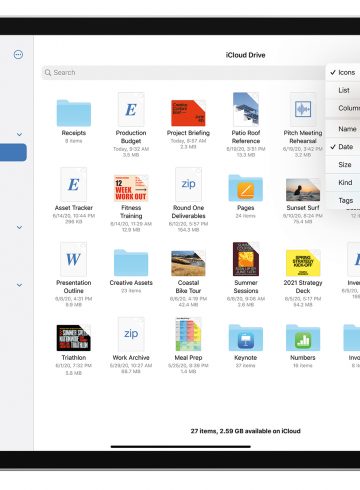Open the Numbers folder
Viewport: 360px width, 490px height.
[303, 338]
